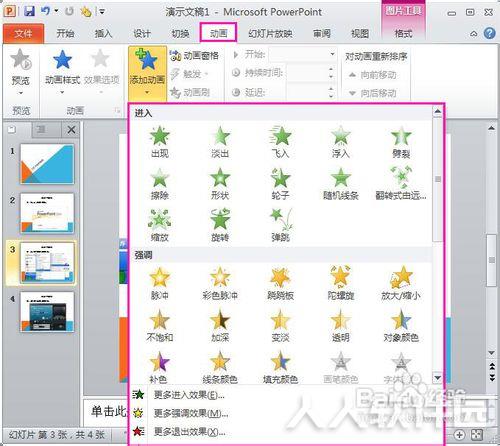Switch to the 设计 Design tab

(x=142, y=34)
